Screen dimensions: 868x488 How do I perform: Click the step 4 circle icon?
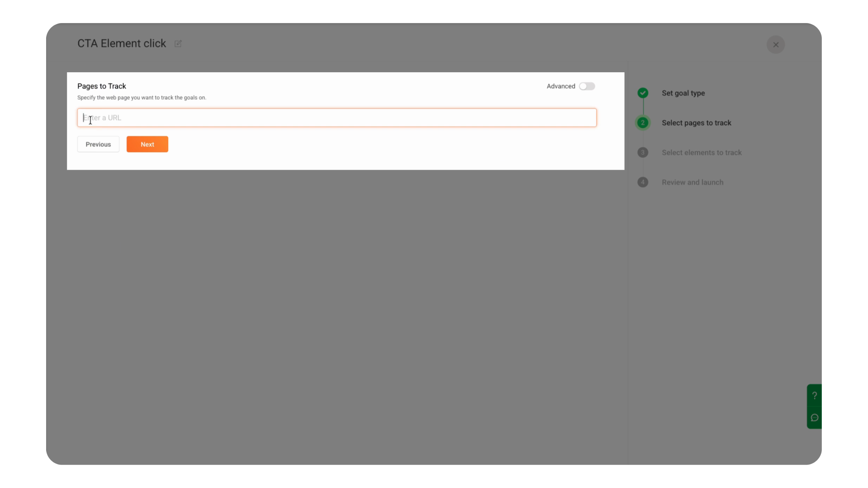(643, 182)
